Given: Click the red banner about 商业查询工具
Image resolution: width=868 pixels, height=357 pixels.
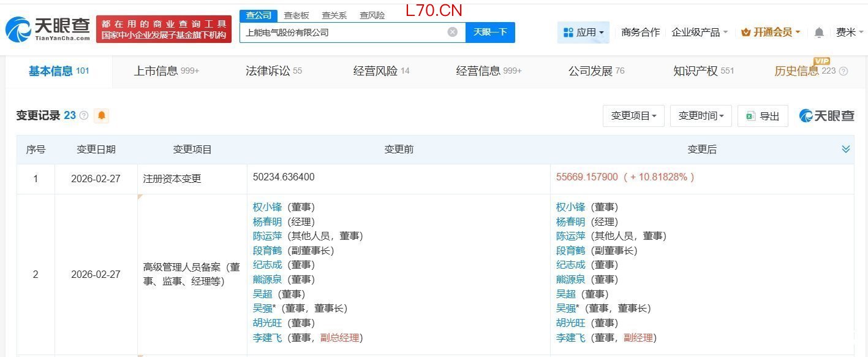Looking at the screenshot, I should pos(164,29).
